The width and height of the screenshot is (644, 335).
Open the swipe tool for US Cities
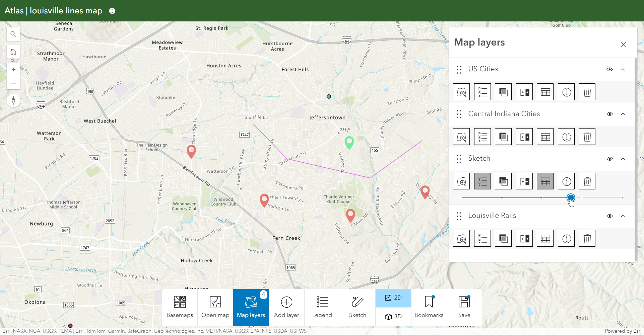524,92
